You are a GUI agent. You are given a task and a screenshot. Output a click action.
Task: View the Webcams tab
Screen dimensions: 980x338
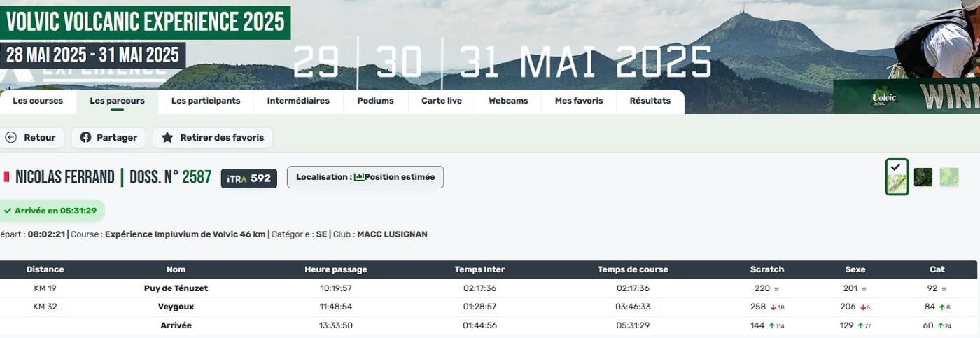(508, 101)
